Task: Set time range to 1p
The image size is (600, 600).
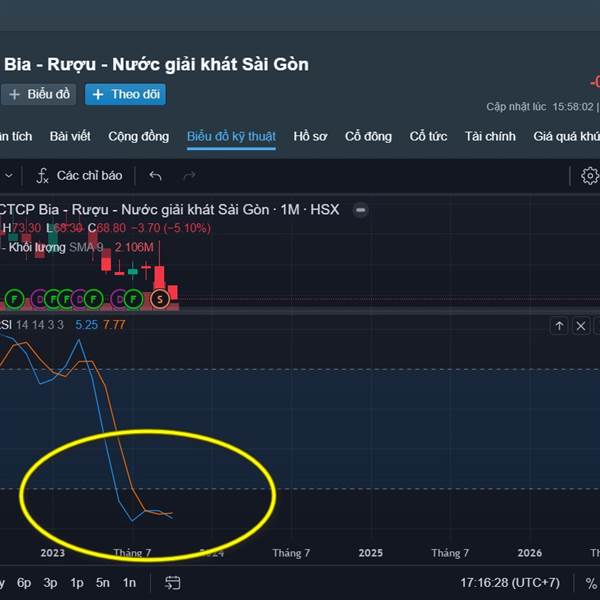Action: coord(77,583)
